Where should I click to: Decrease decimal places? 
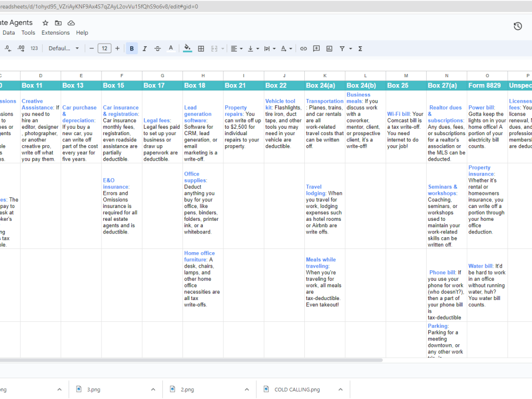[x=8, y=48]
